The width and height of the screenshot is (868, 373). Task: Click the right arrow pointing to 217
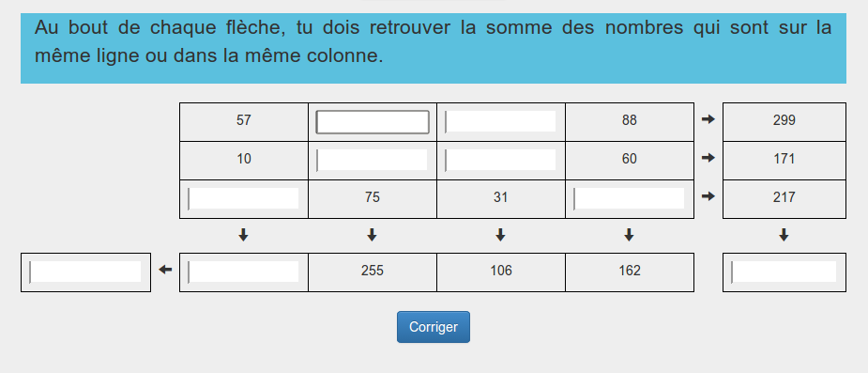tap(708, 196)
